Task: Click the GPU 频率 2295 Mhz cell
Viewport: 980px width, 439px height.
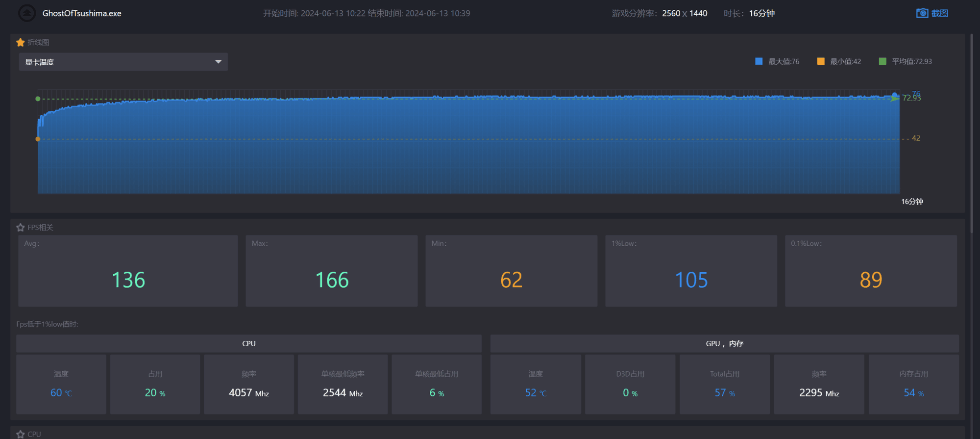Action: pyautogui.click(x=819, y=384)
